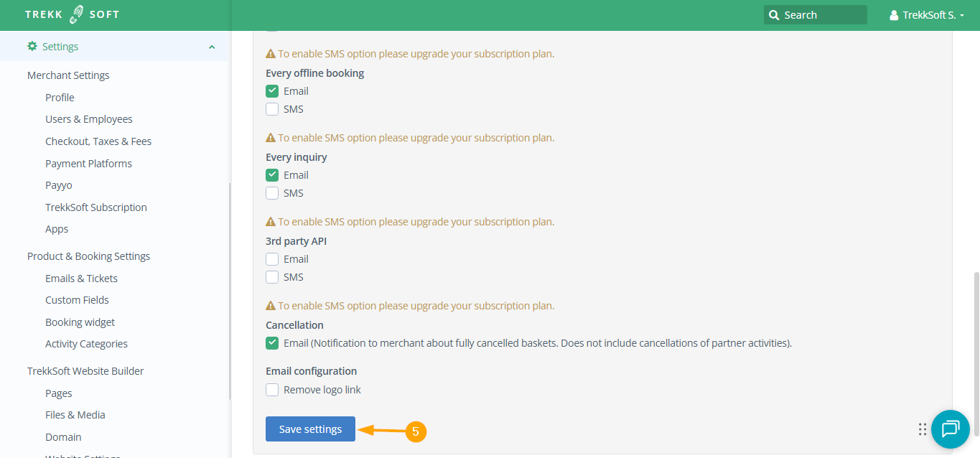
Task: Open Users & Employees settings
Action: [88, 119]
